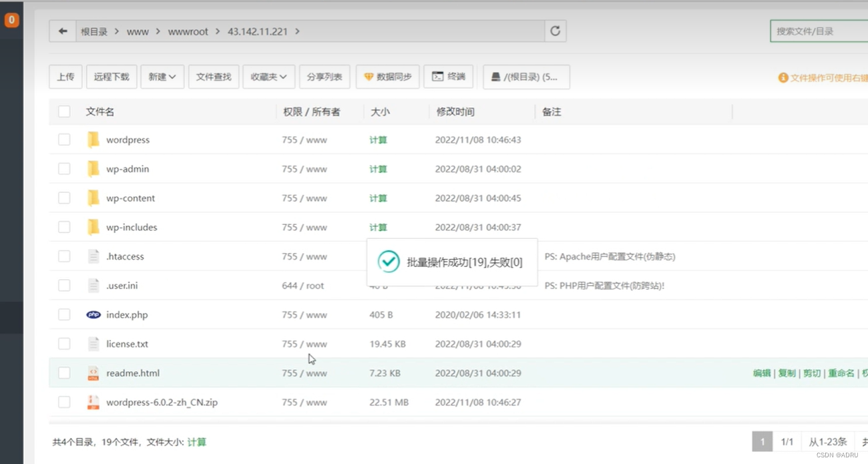Click the .user.ini file icon

(x=93, y=285)
